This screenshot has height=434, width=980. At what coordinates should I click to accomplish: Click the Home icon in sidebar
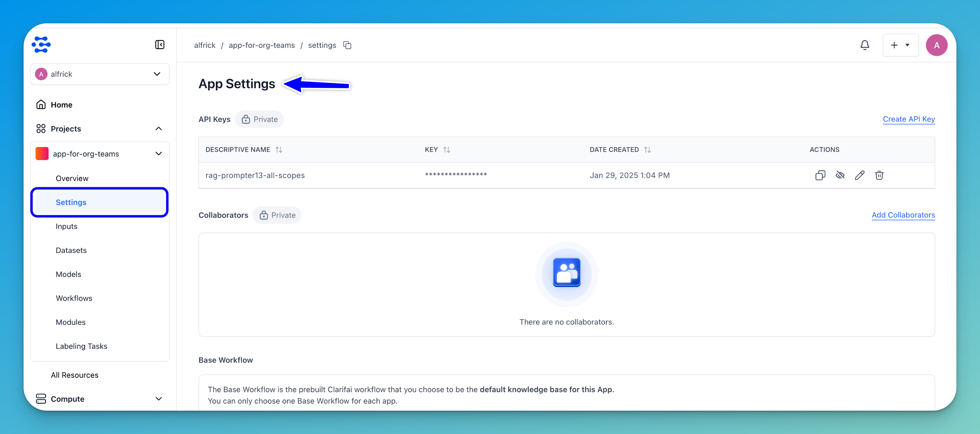click(41, 105)
